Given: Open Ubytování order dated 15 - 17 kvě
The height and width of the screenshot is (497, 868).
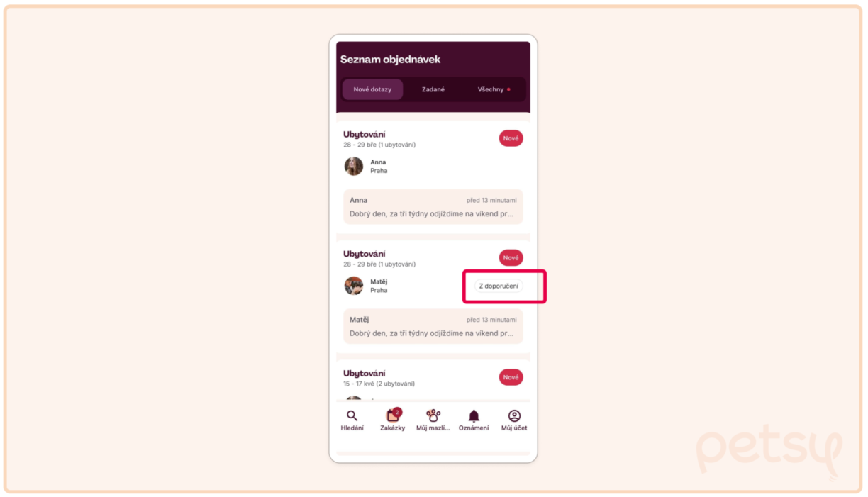Looking at the screenshot, I should click(365, 374).
